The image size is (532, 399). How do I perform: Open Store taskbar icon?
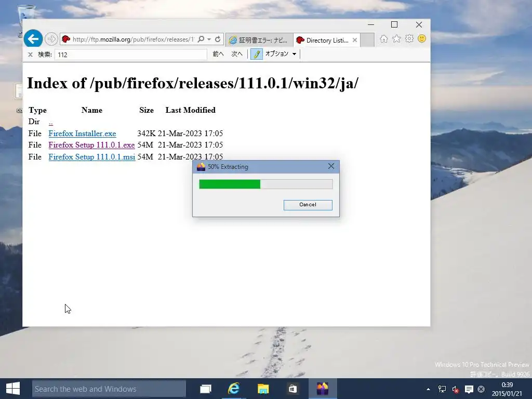coord(292,389)
